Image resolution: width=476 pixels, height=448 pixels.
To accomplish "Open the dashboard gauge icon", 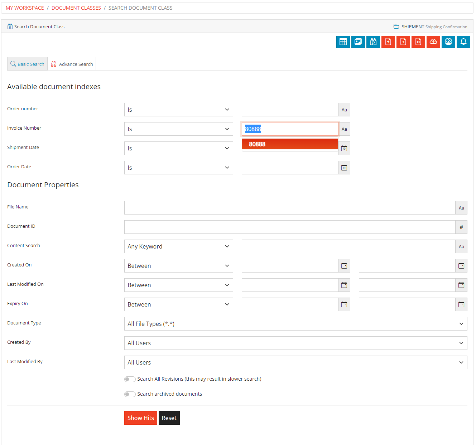I will point(448,42).
